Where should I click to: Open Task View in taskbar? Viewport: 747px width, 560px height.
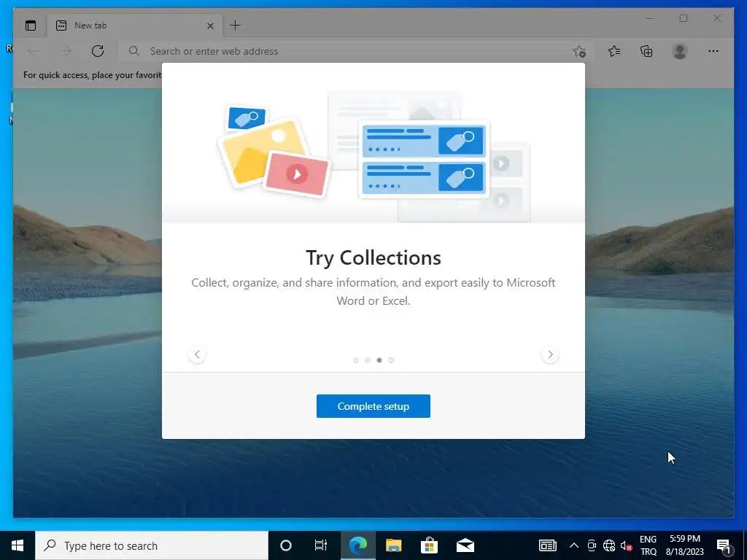tap(321, 545)
